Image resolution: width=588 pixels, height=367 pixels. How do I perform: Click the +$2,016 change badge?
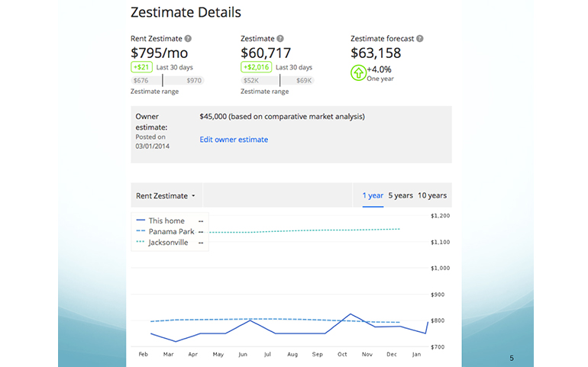click(x=256, y=67)
